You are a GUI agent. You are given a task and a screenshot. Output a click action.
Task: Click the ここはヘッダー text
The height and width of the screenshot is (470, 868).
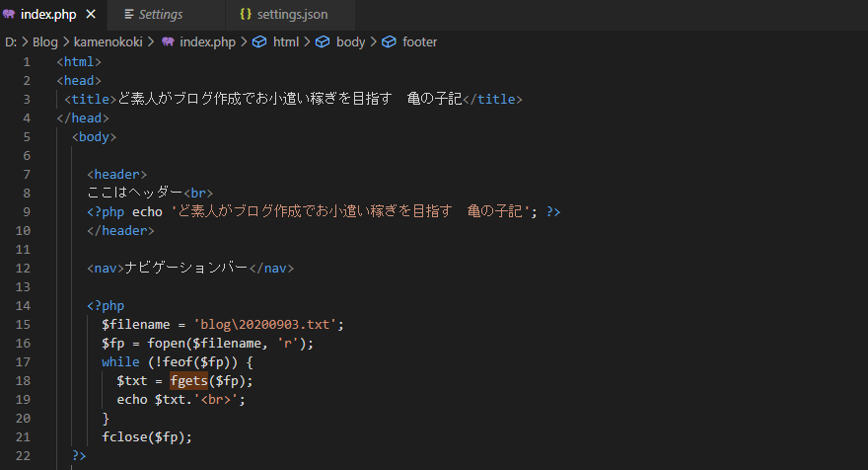pos(135,193)
